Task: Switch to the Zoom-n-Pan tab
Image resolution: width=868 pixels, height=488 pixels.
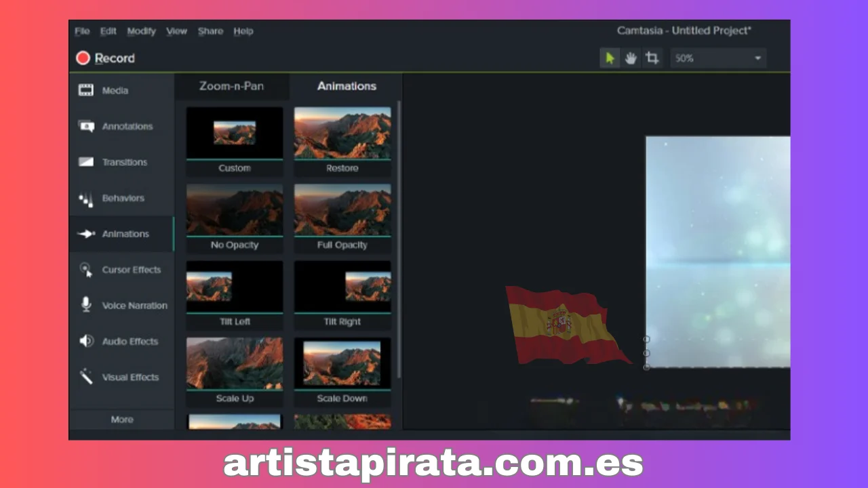Action: click(231, 86)
